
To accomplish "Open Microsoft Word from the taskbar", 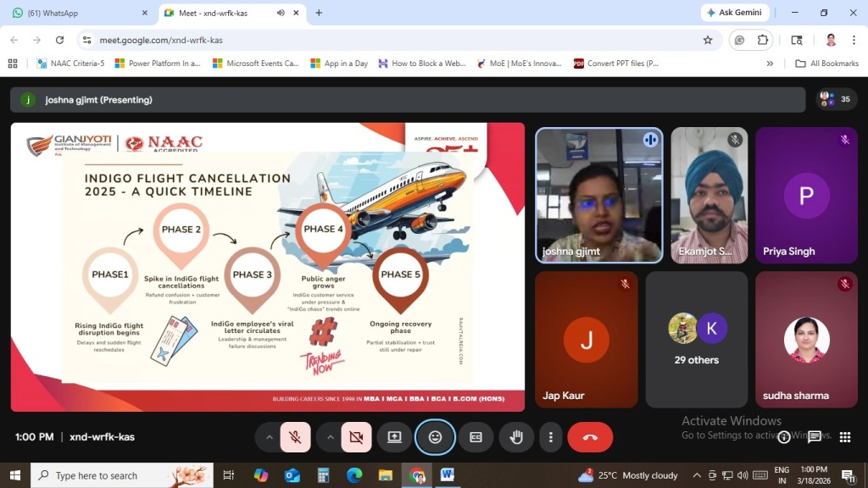I will [x=447, y=475].
